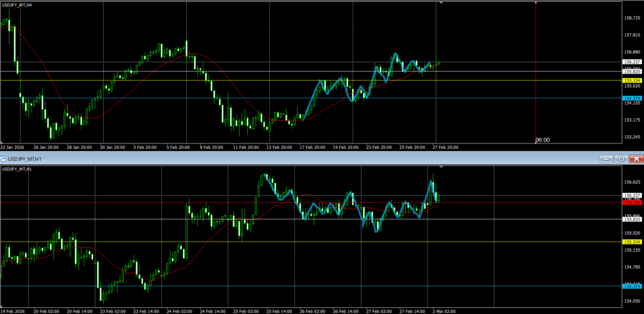
Task: Click the red price label on H1 chart
Action: coord(631,203)
